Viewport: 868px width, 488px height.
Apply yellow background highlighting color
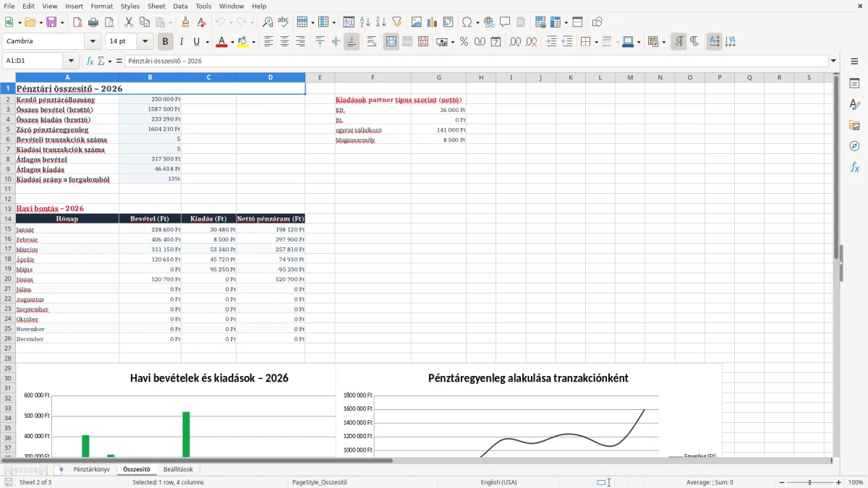coord(242,42)
